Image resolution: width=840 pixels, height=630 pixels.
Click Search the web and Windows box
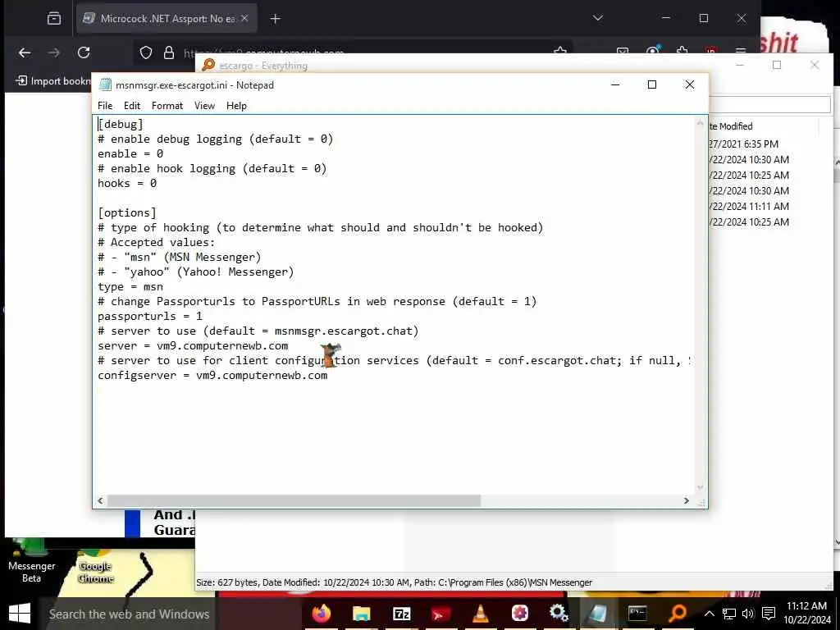pos(129,614)
